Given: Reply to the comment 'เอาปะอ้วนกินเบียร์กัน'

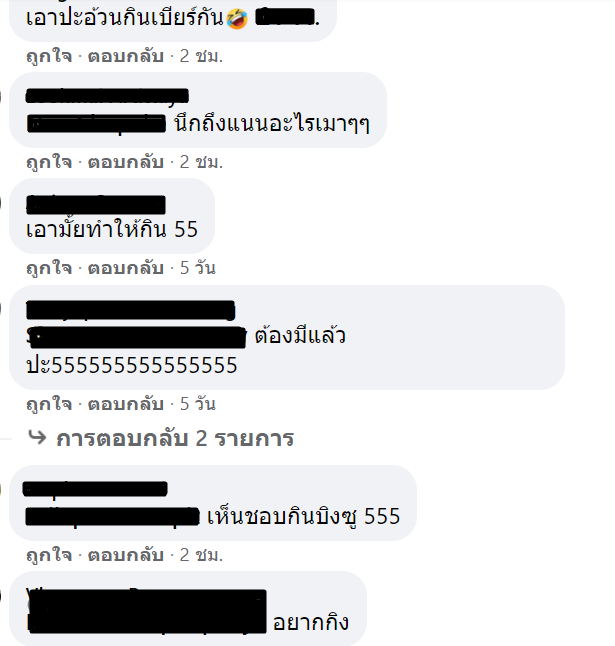Looking at the screenshot, I should click(126, 56).
